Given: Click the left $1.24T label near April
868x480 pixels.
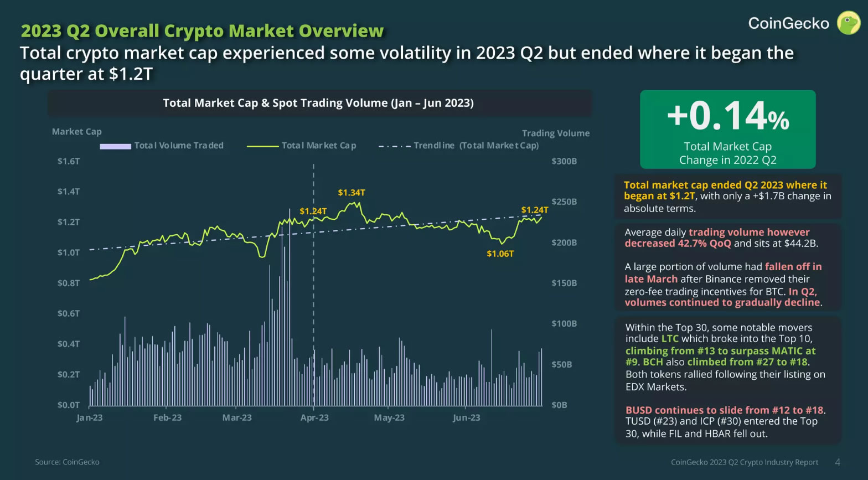Looking at the screenshot, I should [313, 211].
